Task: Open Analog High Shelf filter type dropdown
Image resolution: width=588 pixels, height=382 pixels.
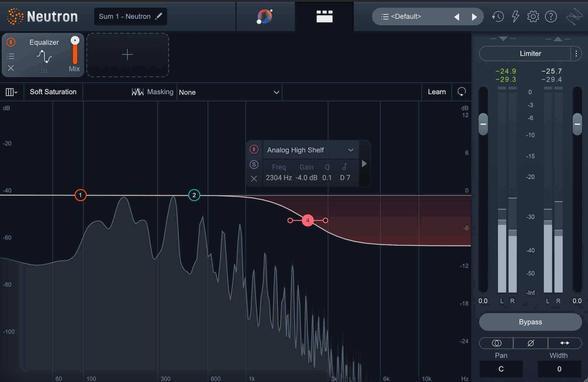Action: pos(310,150)
